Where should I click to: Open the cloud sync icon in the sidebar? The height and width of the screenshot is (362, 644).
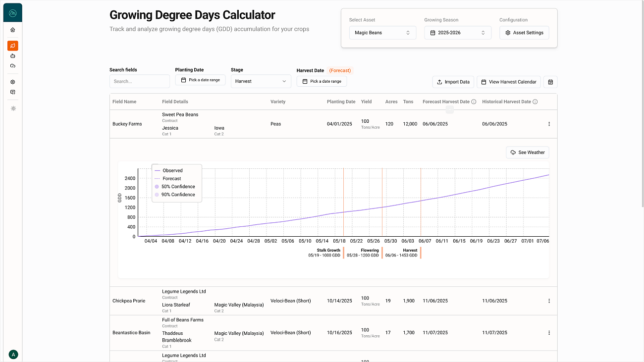[13, 66]
